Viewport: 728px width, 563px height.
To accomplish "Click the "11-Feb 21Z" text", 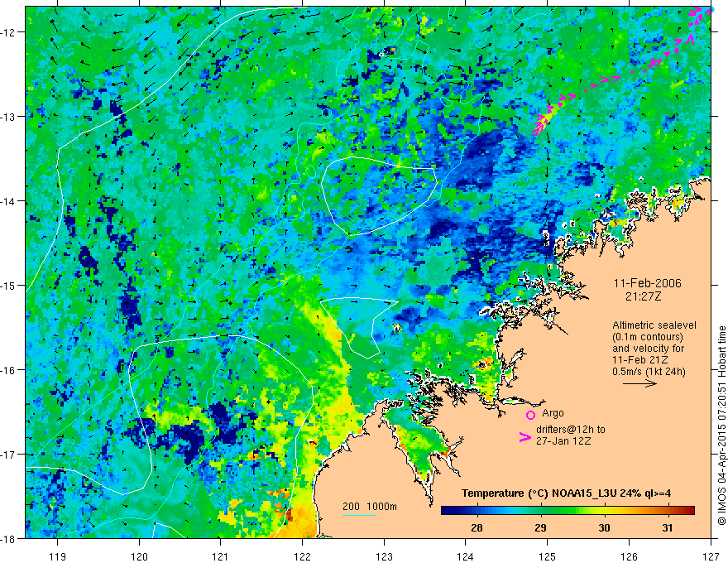I will (640, 360).
